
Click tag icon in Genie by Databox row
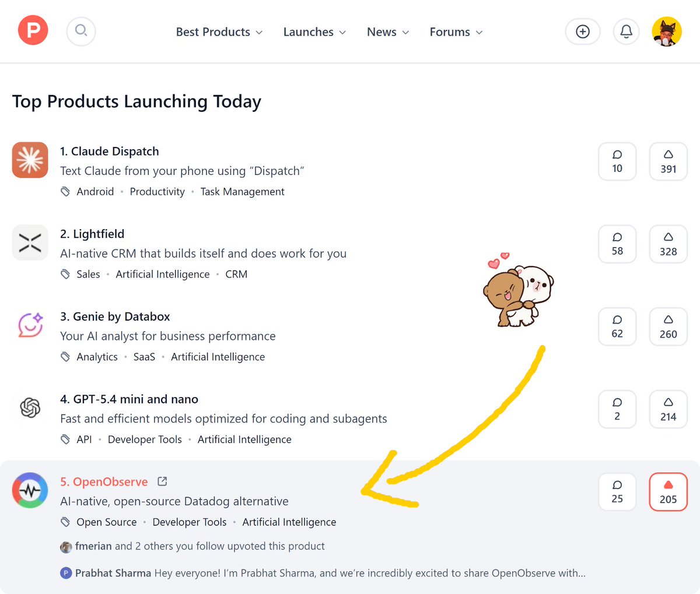tap(65, 357)
